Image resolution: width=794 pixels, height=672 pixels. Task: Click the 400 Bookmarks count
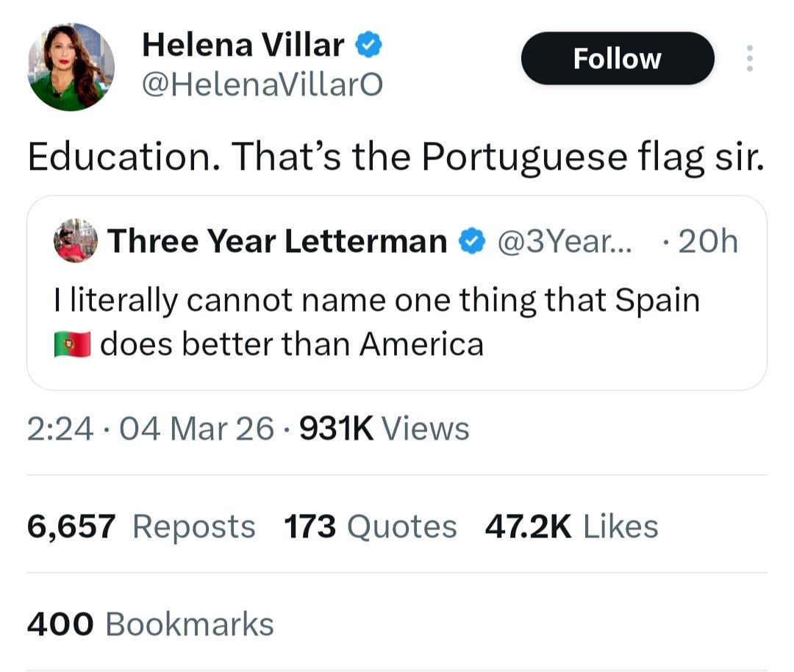[150, 624]
